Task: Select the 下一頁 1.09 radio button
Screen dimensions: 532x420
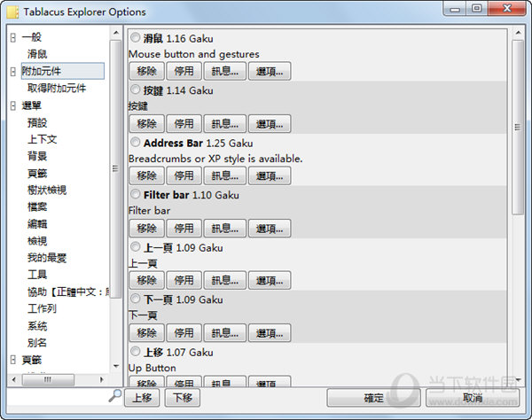Action: pos(135,299)
